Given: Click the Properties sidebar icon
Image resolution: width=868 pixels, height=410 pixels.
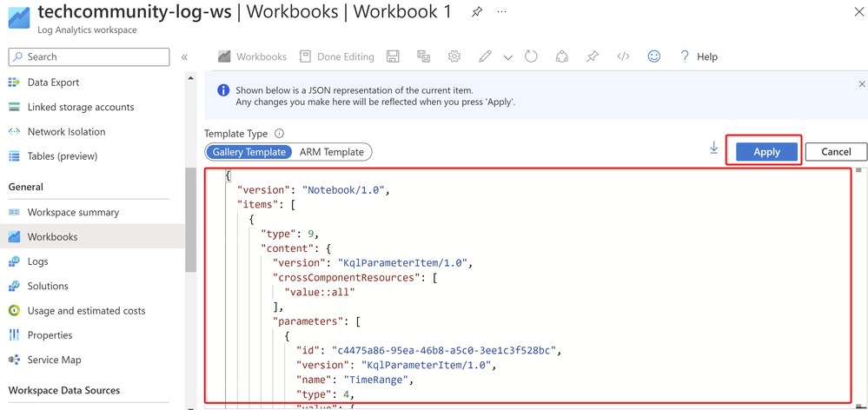Looking at the screenshot, I should pos(15,335).
